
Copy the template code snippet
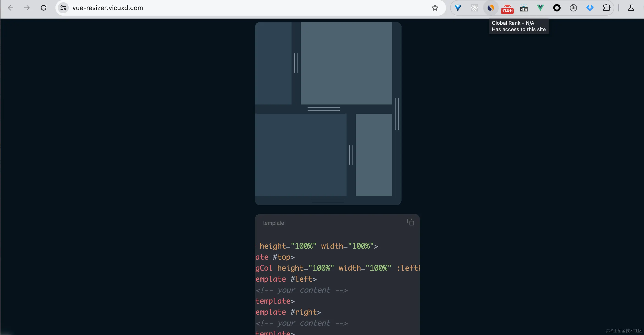pos(410,222)
